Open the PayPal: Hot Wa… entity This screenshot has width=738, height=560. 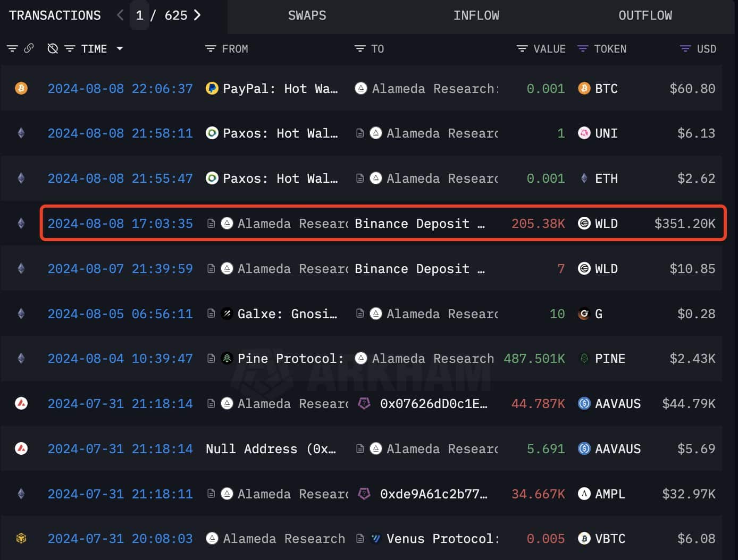(x=280, y=88)
